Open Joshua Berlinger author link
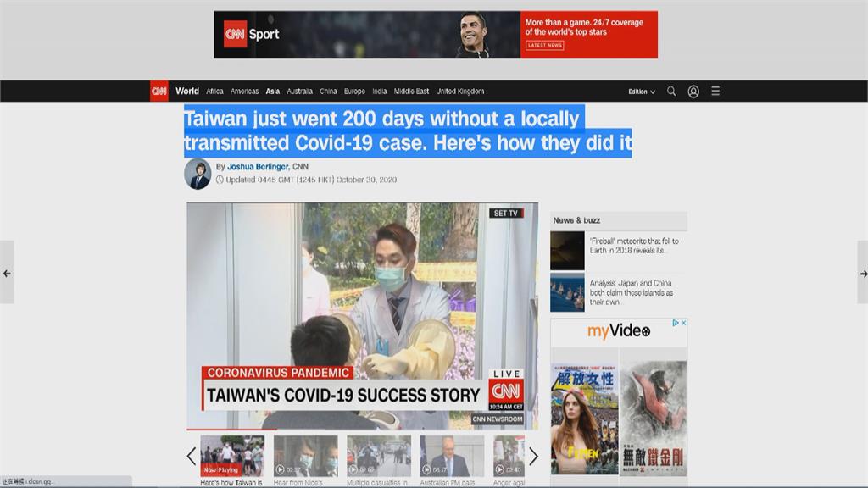The image size is (868, 488). point(258,167)
